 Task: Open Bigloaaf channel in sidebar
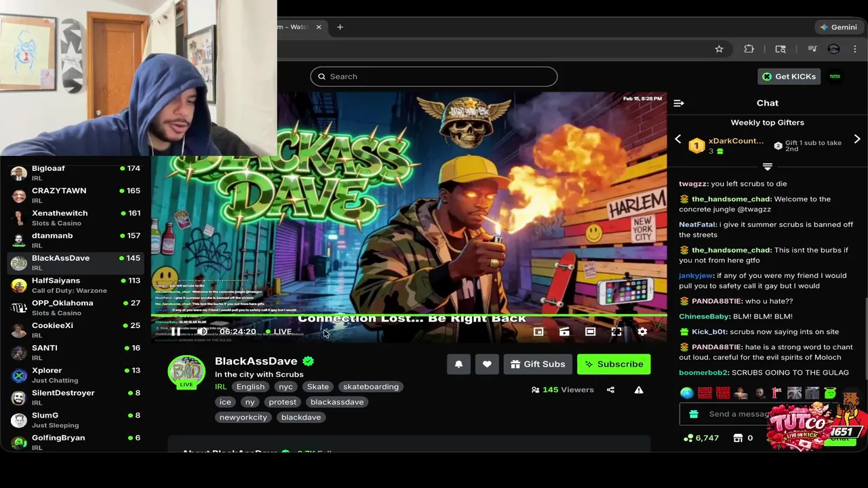click(75, 173)
